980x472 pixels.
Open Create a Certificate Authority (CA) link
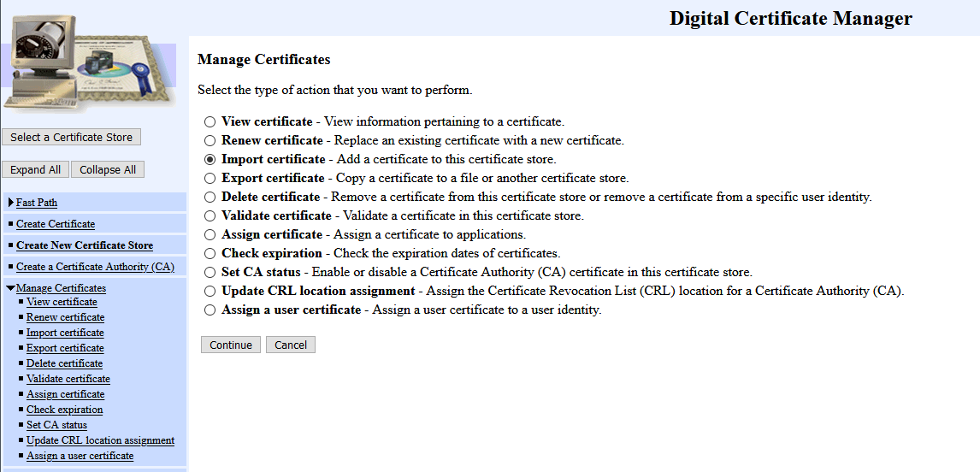coord(95,267)
